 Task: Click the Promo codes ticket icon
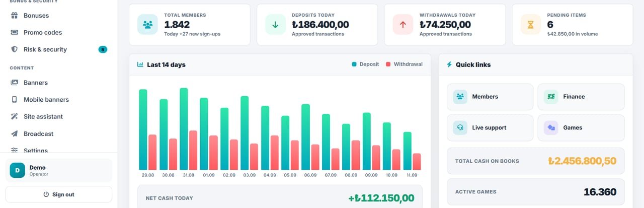tap(15, 32)
